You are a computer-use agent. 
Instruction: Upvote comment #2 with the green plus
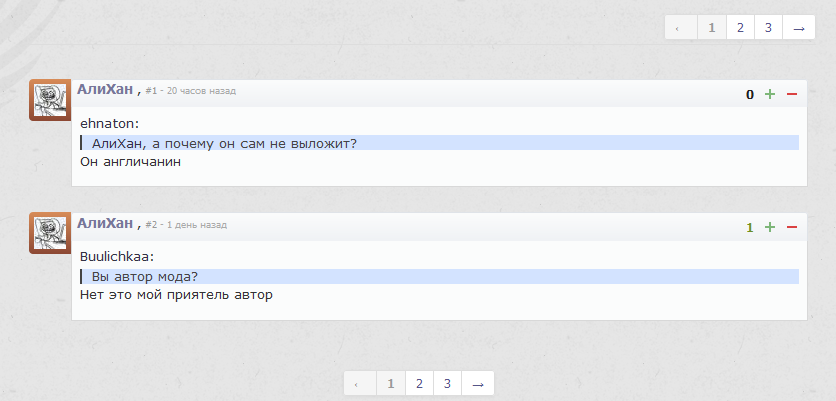coord(770,227)
